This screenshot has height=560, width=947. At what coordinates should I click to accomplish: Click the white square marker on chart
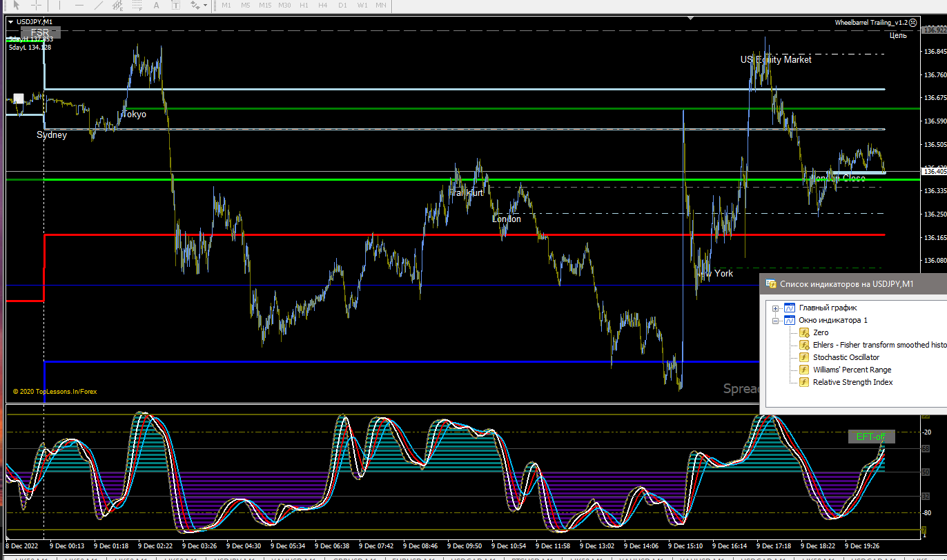[19, 99]
